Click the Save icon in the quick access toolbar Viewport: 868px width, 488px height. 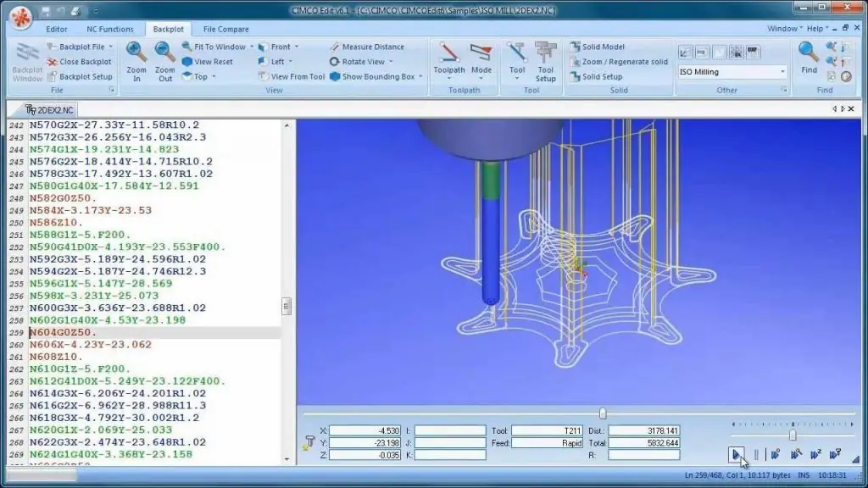46,10
